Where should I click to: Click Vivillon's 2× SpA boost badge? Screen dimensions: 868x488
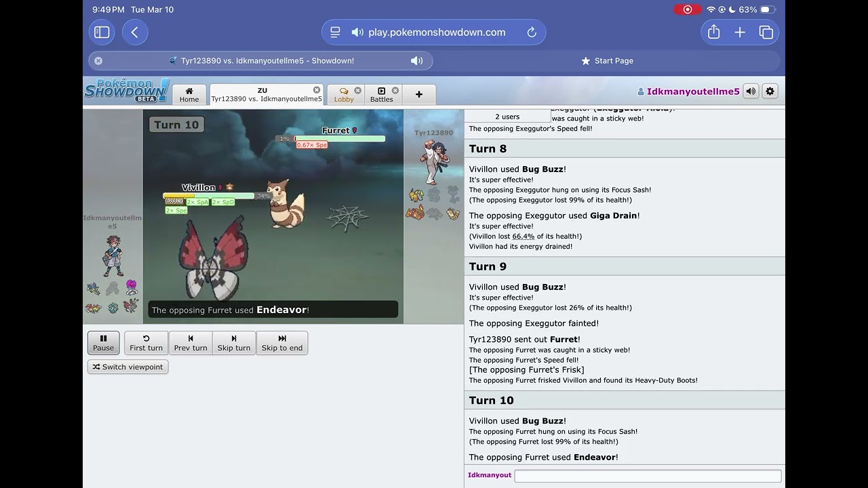coord(198,202)
